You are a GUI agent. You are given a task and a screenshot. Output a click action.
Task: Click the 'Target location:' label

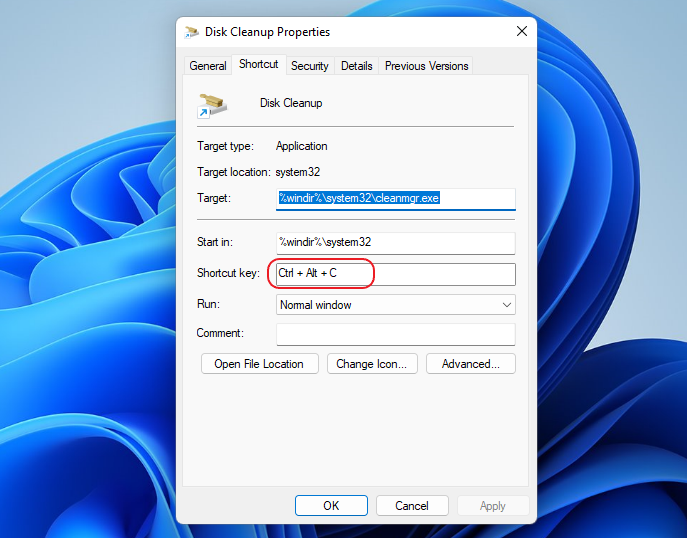(234, 172)
